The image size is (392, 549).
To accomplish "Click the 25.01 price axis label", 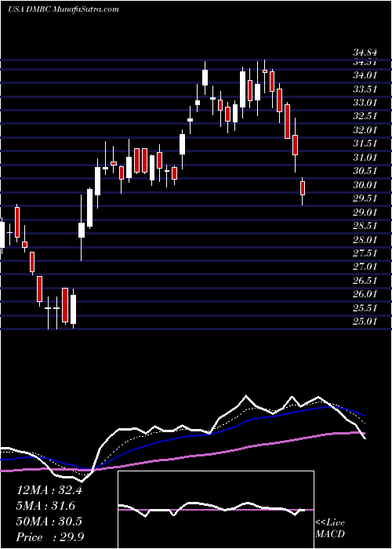I will tap(365, 322).
